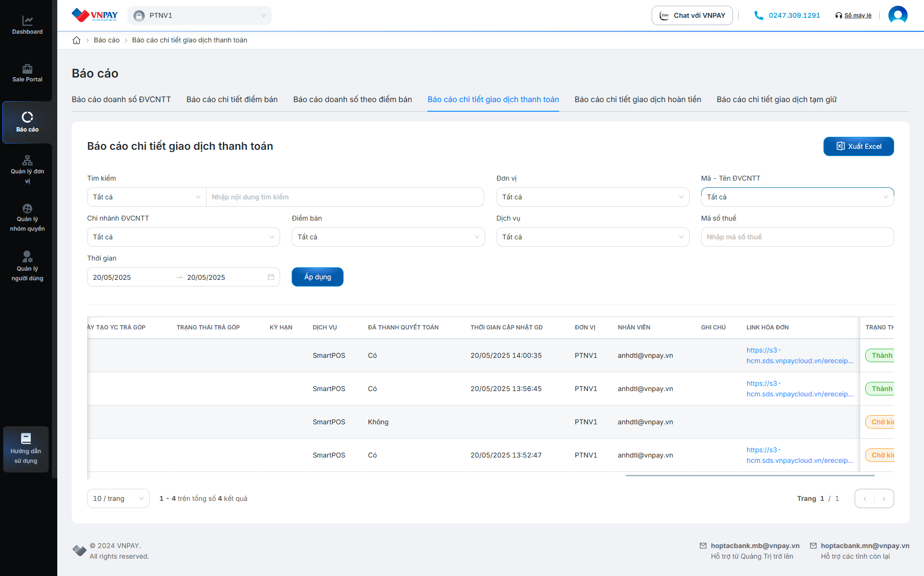
Task: Click the DỊCH VỤ column header
Action: click(x=325, y=327)
